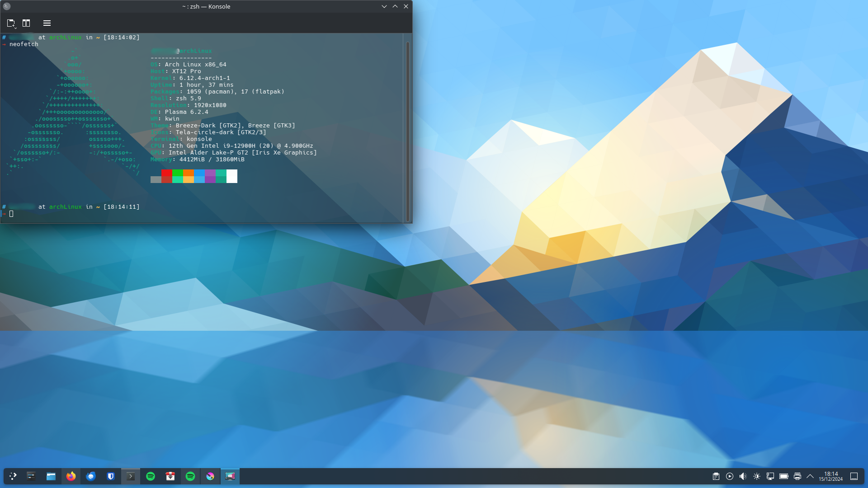
Task: Click the Konsole vertical scrollbar
Action: (407, 131)
